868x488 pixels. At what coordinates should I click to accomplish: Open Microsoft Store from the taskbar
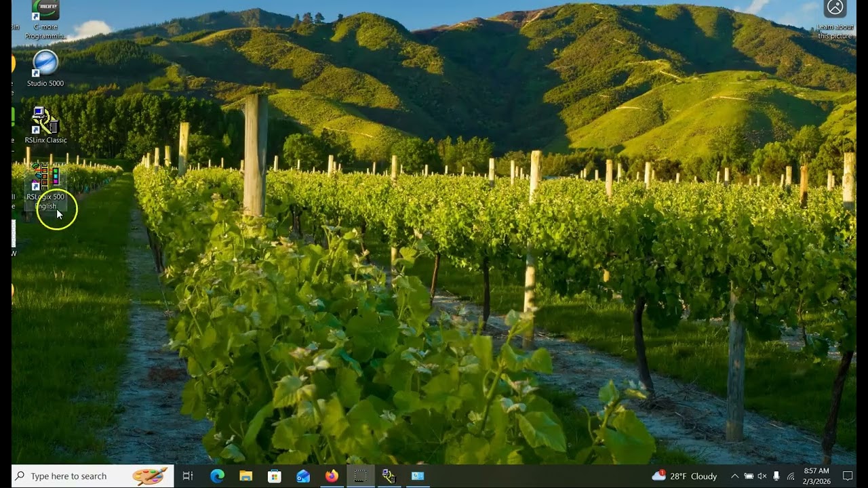point(274,476)
